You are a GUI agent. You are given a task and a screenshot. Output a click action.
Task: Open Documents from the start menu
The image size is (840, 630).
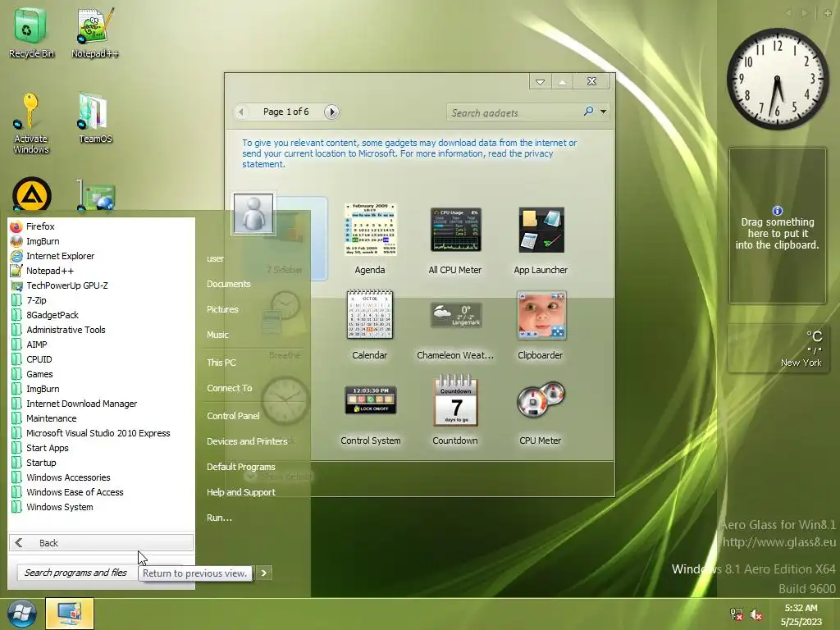229,284
